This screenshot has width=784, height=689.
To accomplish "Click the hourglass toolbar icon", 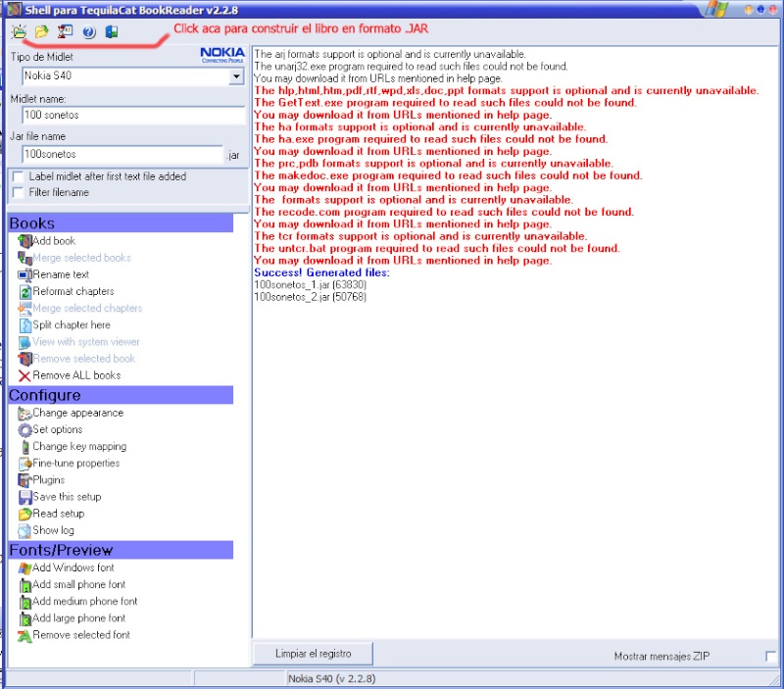I will click(x=65, y=32).
